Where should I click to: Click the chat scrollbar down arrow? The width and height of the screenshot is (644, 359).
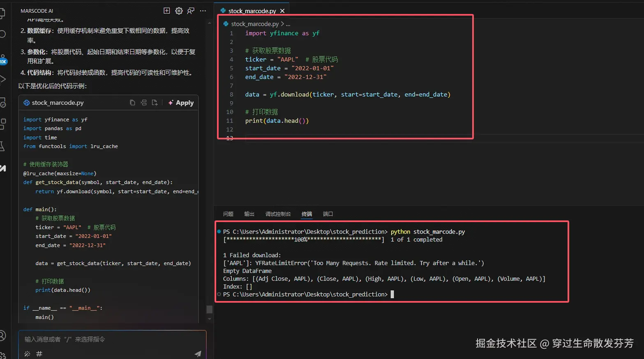click(x=210, y=319)
